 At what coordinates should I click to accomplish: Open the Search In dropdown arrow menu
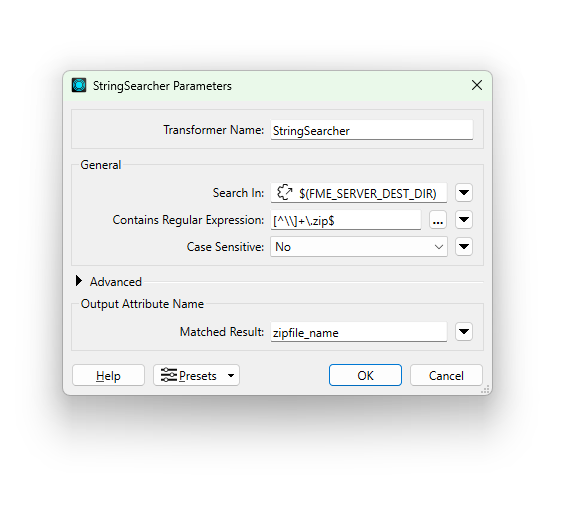click(464, 193)
